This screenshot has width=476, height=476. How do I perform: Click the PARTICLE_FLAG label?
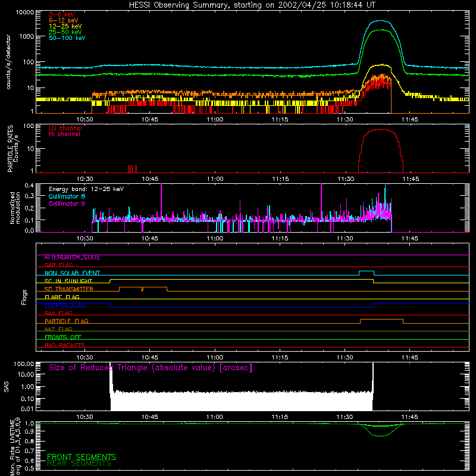click(x=67, y=321)
